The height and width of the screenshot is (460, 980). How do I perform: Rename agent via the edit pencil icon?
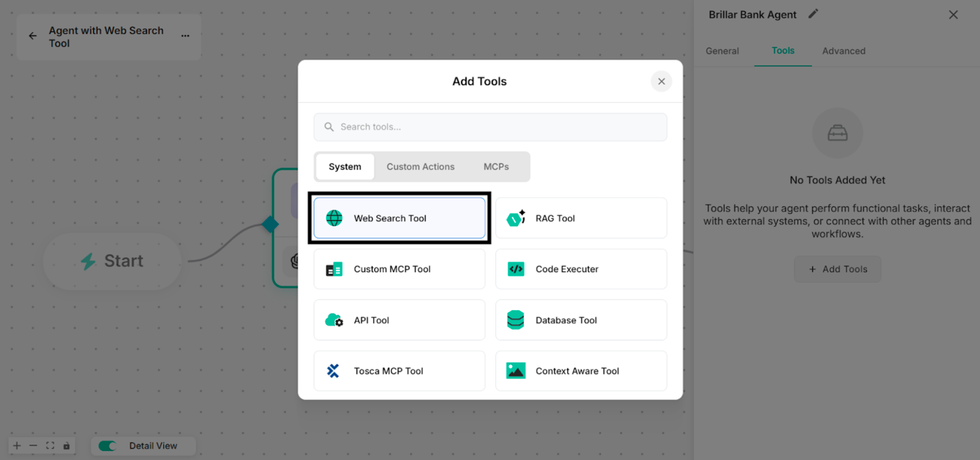[813, 14]
